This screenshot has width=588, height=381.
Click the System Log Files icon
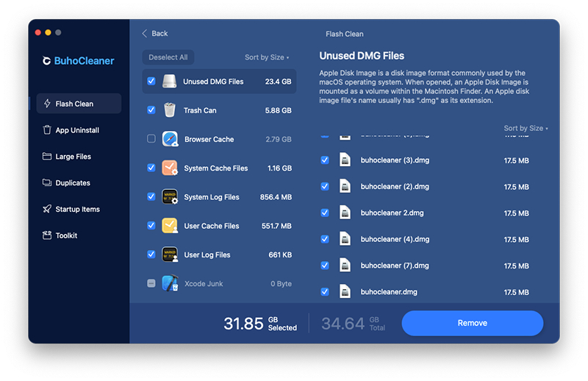click(170, 196)
